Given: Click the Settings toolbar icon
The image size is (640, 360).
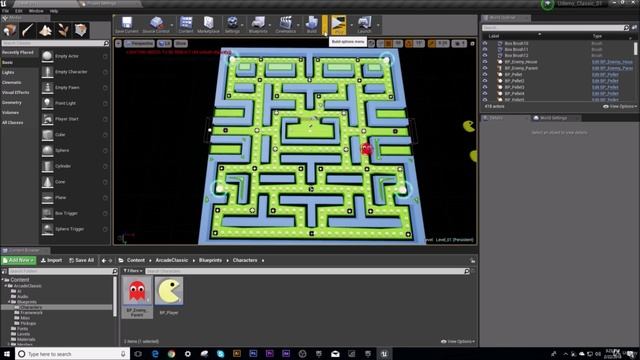Looking at the screenshot, I should coord(232,24).
